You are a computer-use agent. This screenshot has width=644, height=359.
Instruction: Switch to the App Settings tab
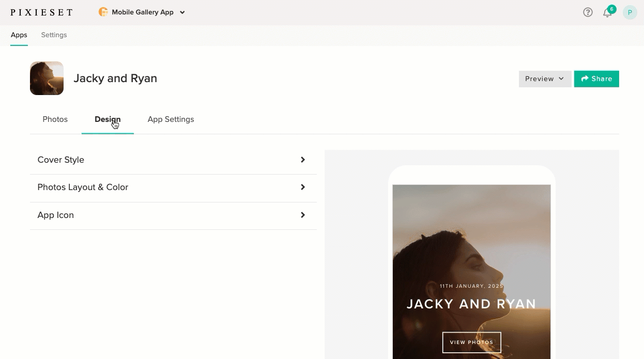click(171, 119)
